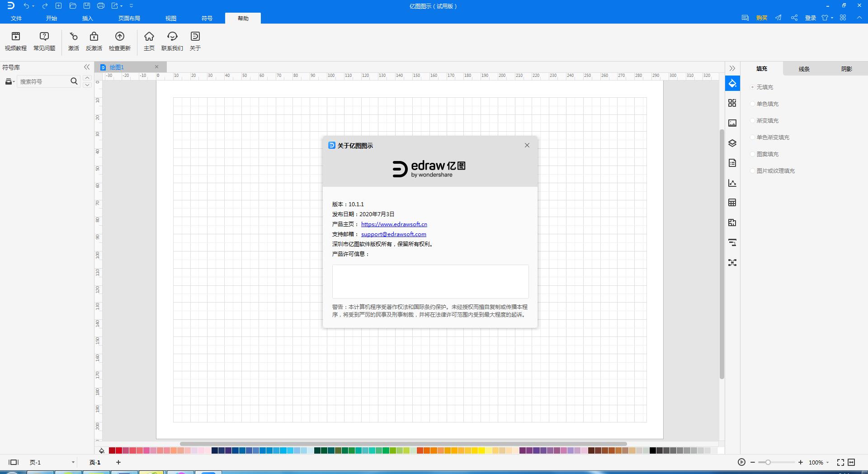Expand the 页-1 page selector dropdown

73,462
